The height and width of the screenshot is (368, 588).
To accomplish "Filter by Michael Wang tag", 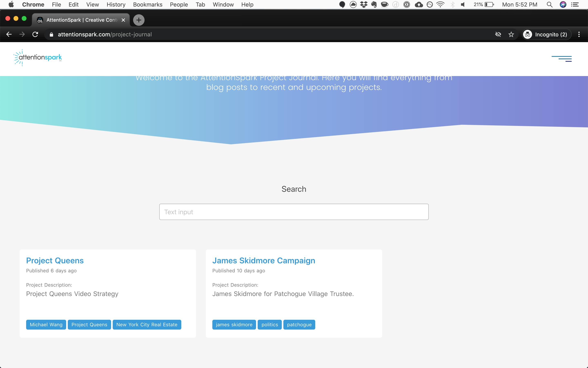I will coord(46,324).
